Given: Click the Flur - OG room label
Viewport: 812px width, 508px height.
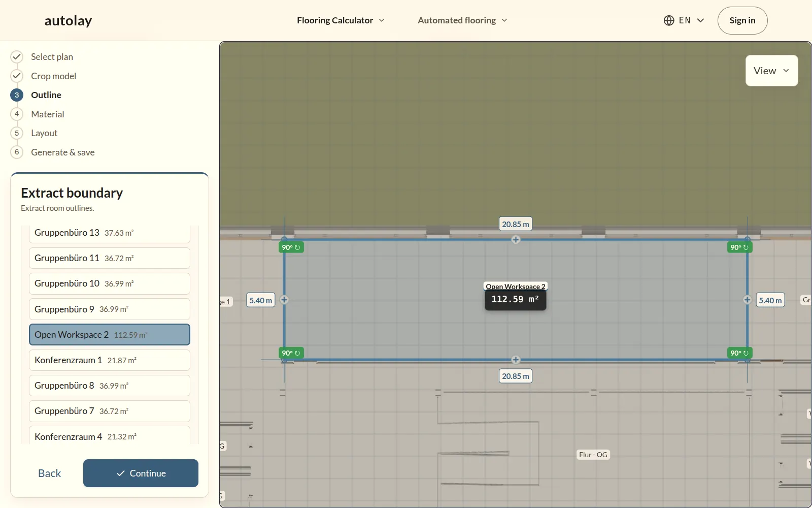Looking at the screenshot, I should (593, 455).
